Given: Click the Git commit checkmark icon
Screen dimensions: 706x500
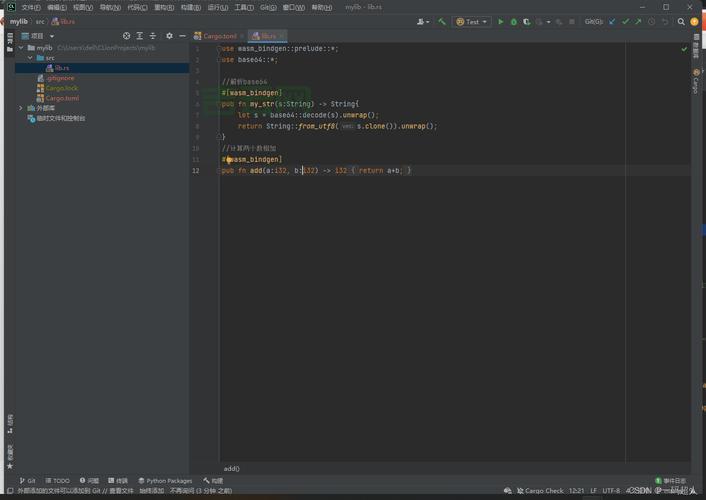Looking at the screenshot, I should [x=626, y=21].
